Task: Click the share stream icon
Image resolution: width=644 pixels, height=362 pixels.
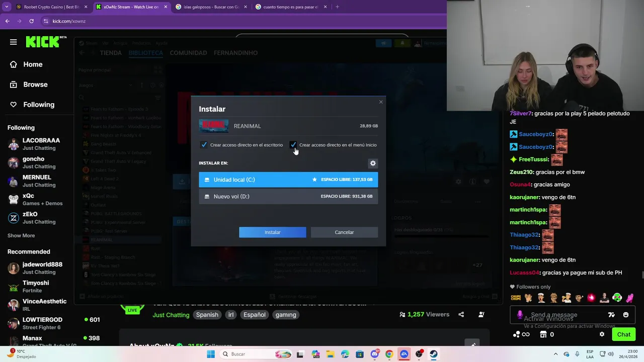Action: [461, 315]
